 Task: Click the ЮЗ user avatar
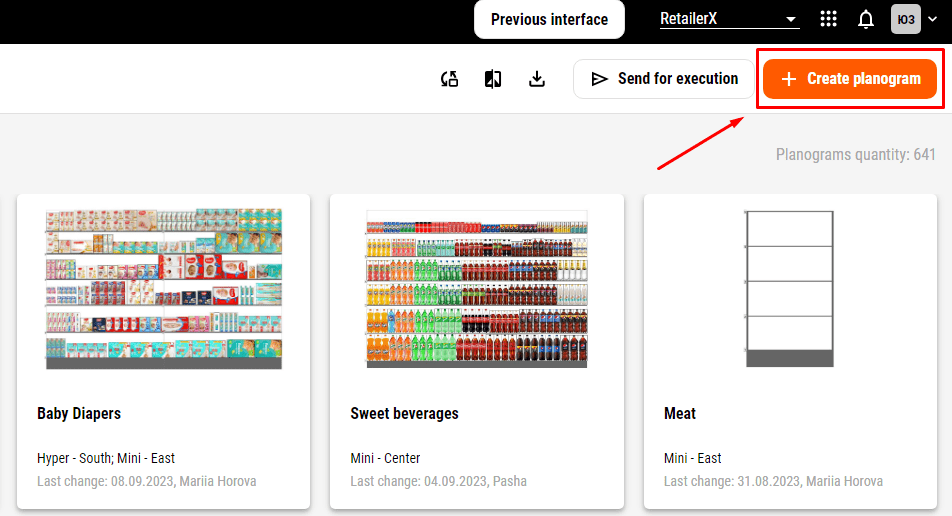[906, 19]
